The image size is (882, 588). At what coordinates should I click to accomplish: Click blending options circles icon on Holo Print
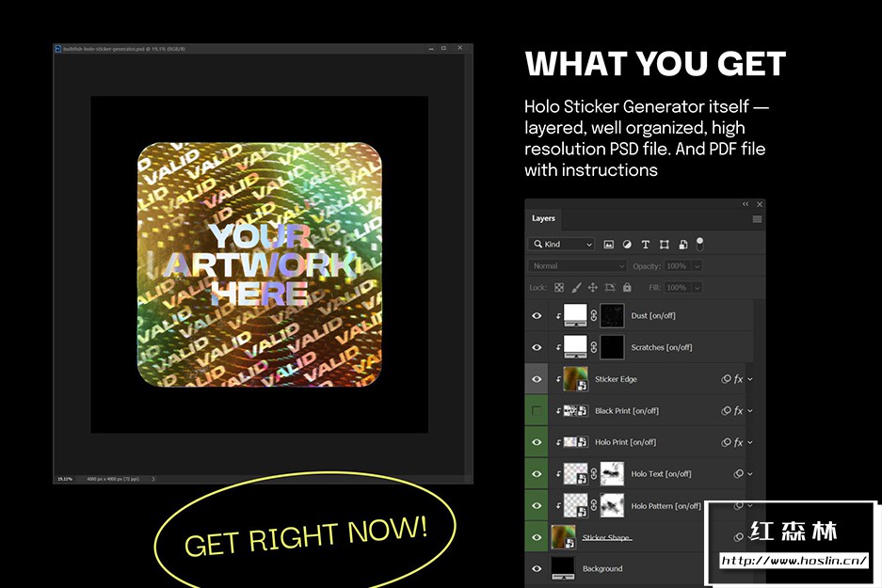726,442
